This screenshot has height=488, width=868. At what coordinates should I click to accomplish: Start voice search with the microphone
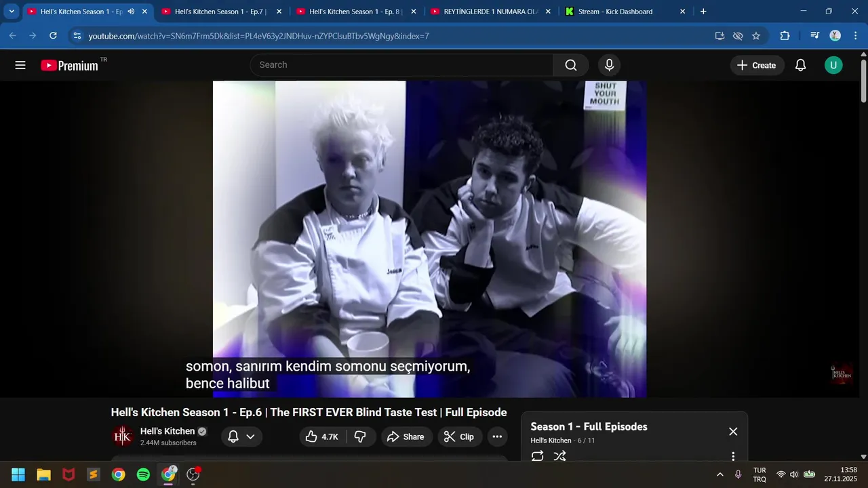[609, 65]
